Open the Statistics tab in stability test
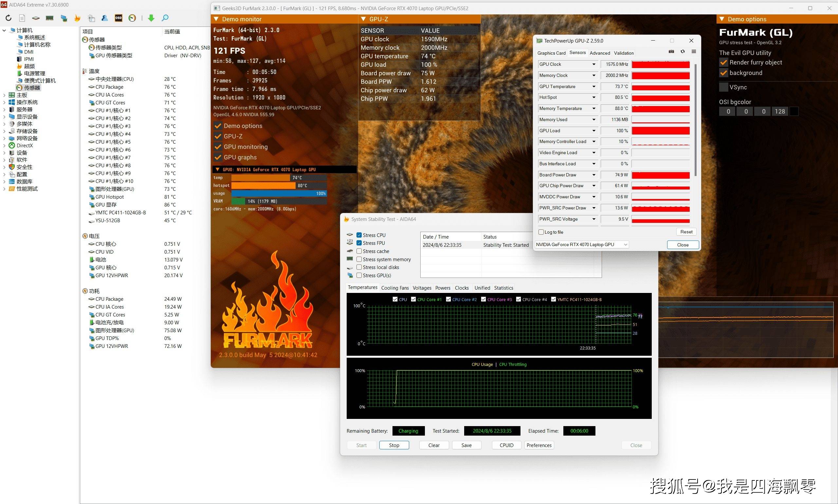The width and height of the screenshot is (838, 504). 503,288
